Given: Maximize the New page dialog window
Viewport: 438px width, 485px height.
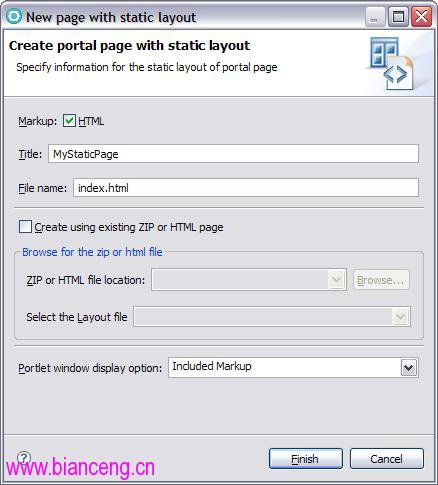Looking at the screenshot, I should (x=398, y=17).
